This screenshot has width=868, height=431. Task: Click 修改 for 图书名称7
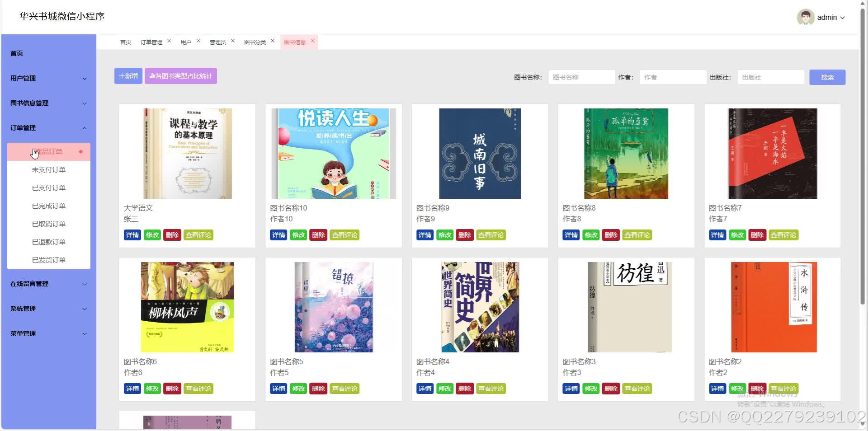pos(737,235)
